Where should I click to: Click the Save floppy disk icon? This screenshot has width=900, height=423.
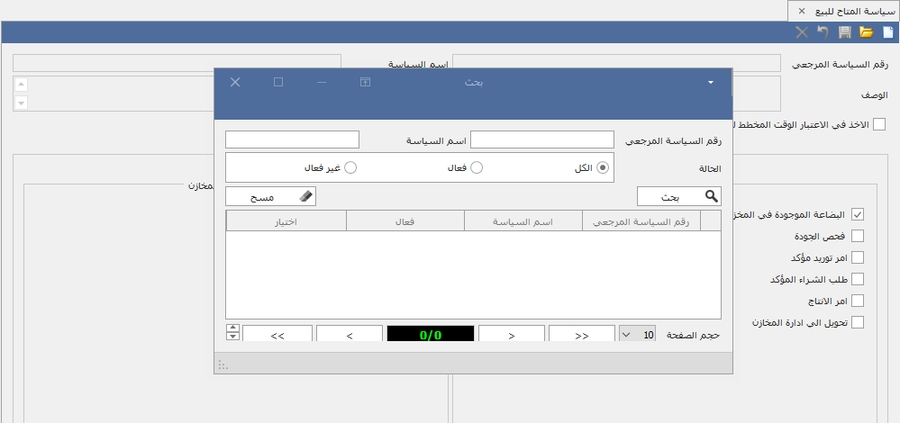point(845,33)
